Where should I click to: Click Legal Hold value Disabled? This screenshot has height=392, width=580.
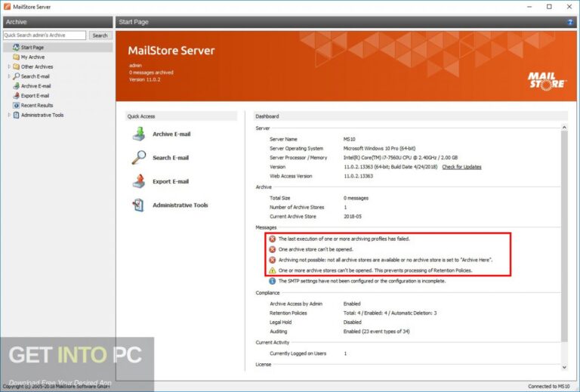(352, 322)
